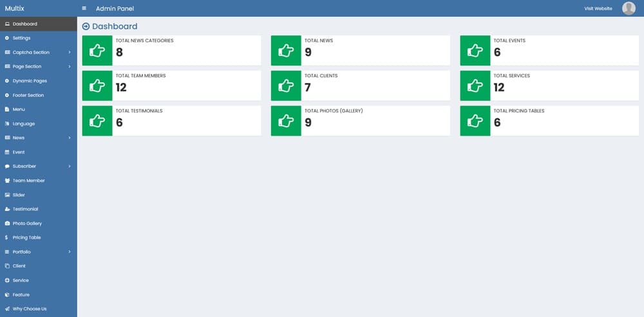Click the hamburger menu toggle icon
Screen dimensions: 644x317
point(84,8)
